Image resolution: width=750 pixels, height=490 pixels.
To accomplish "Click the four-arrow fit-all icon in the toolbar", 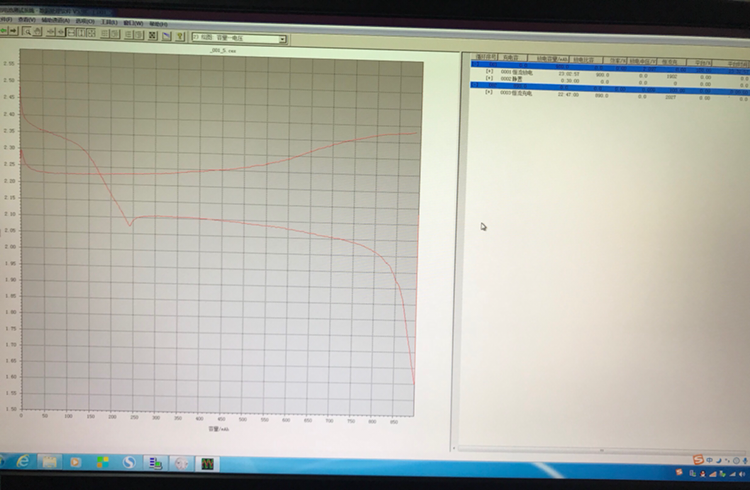I will 91,33.
